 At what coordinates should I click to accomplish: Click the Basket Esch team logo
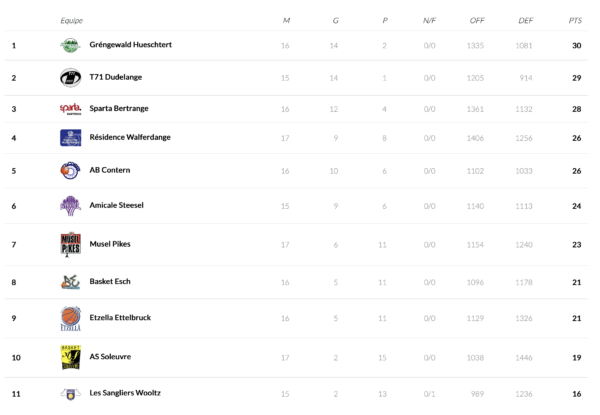(70, 281)
